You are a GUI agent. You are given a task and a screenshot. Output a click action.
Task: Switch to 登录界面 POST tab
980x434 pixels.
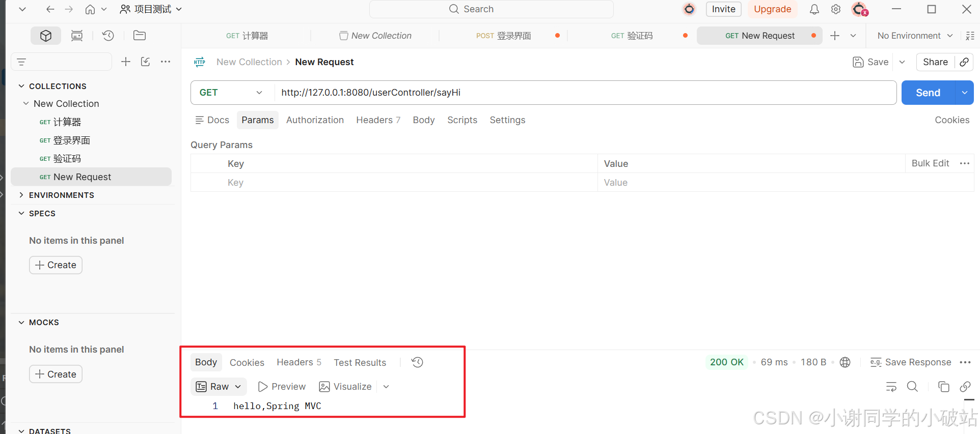point(504,36)
